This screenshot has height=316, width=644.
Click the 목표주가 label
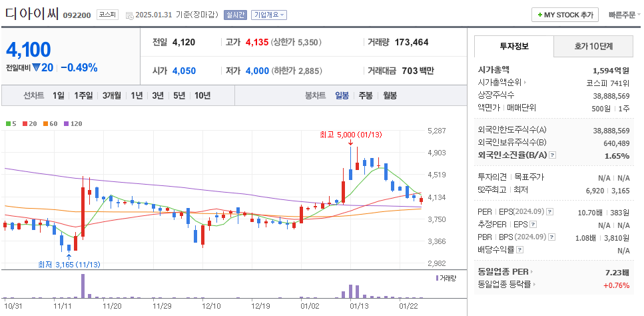tap(529, 177)
